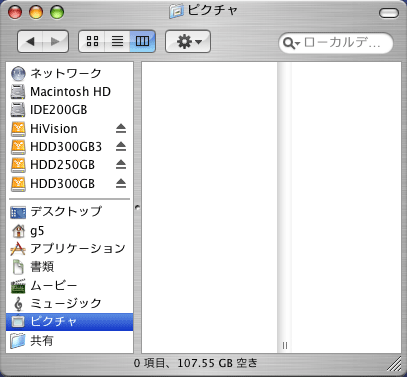Image resolution: width=407 pixels, height=377 pixels.
Task: Go forward with the right arrow
Action: tap(55, 41)
